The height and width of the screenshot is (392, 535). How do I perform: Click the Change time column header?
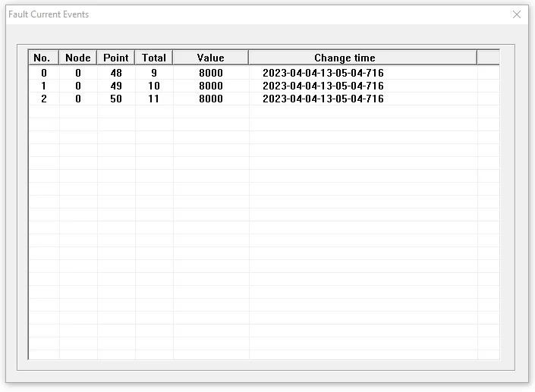click(x=363, y=58)
